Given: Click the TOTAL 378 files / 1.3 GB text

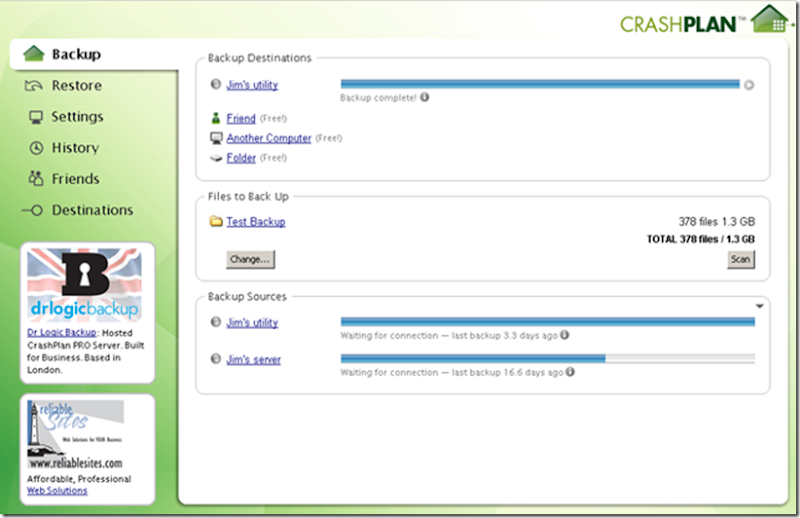Looking at the screenshot, I should click(x=701, y=239).
